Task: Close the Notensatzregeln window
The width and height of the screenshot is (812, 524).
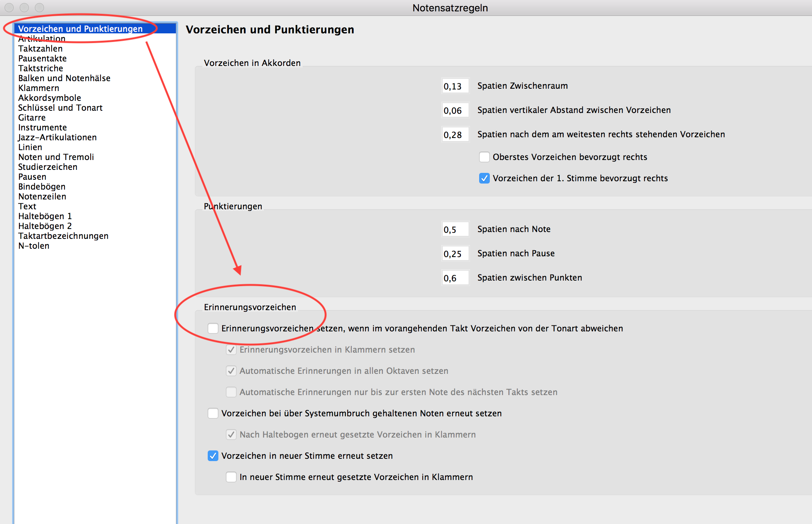Action: 9,7
